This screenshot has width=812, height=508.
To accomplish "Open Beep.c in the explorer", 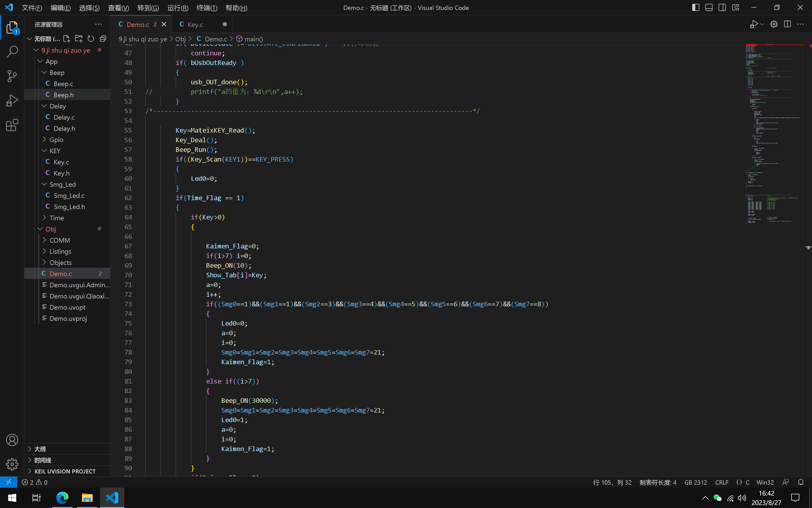I will pyautogui.click(x=67, y=84).
